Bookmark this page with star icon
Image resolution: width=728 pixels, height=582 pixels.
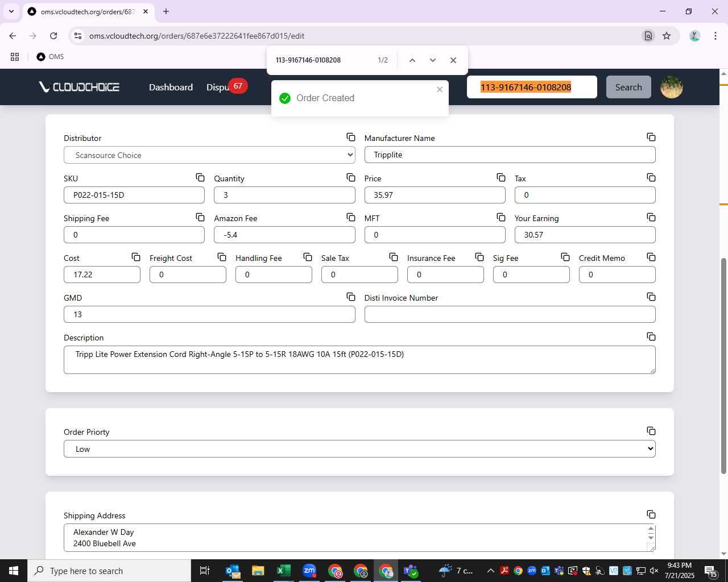[x=667, y=36]
